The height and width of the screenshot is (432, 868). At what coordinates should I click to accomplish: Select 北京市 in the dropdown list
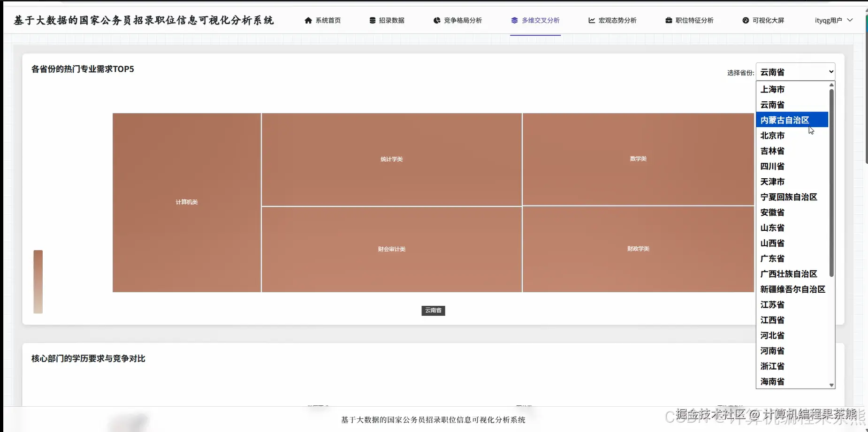(772, 135)
